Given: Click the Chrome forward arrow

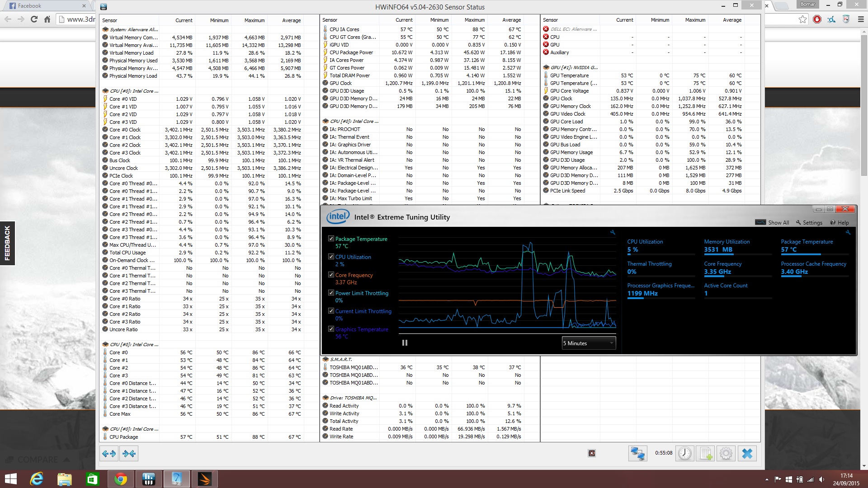Looking at the screenshot, I should [x=21, y=19].
